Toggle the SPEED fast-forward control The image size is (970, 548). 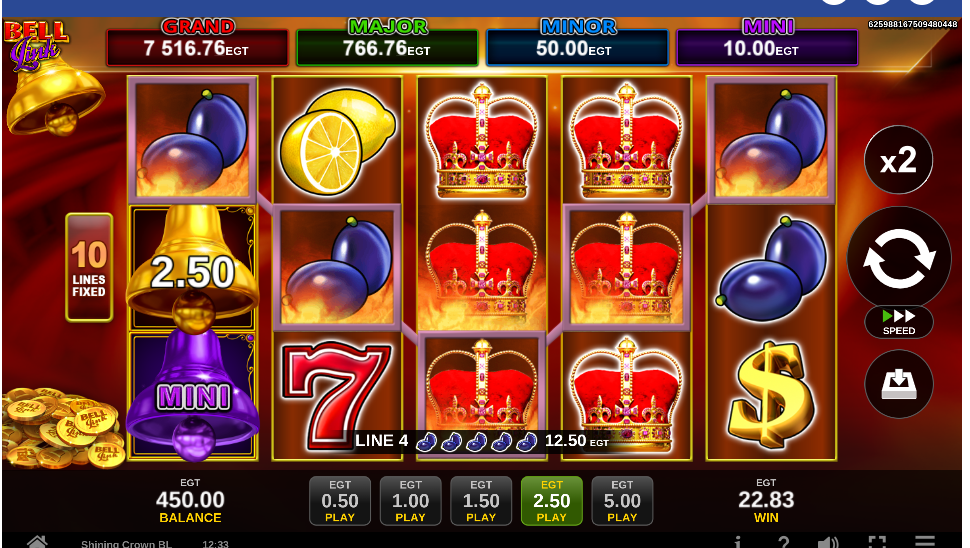click(899, 322)
